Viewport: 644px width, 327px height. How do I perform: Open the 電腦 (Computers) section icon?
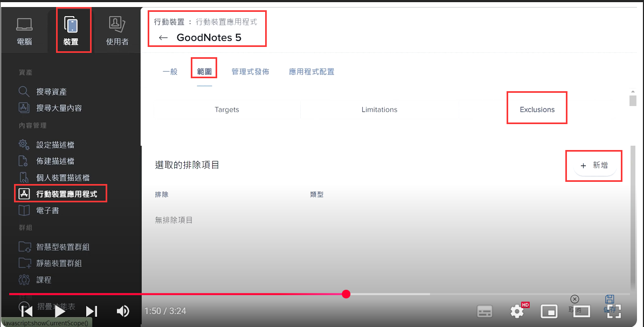click(24, 31)
